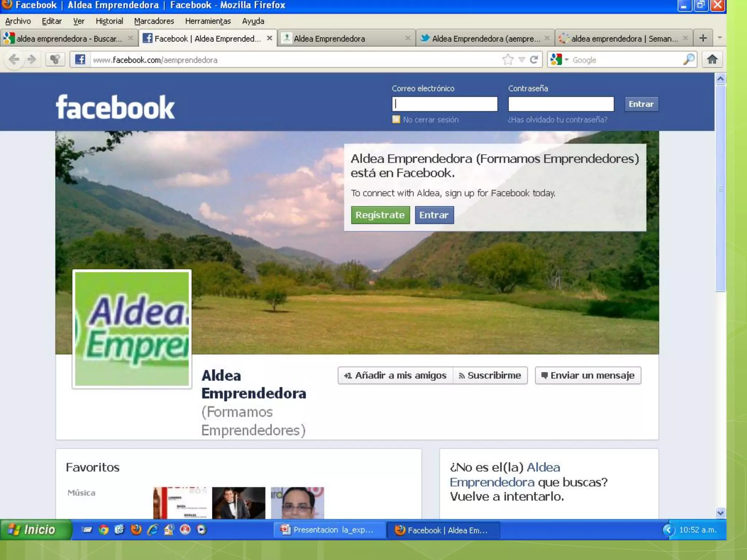Viewport: 747px width, 560px height.
Task: Open the list all tabs dropdown
Action: tap(720, 38)
